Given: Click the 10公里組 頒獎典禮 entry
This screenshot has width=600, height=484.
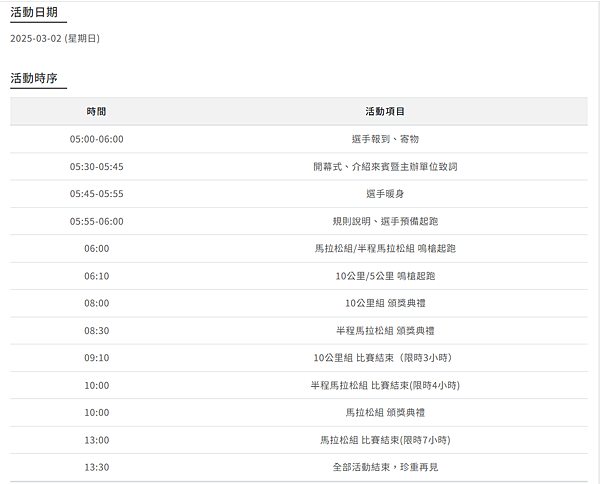Looking at the screenshot, I should coord(385,303).
